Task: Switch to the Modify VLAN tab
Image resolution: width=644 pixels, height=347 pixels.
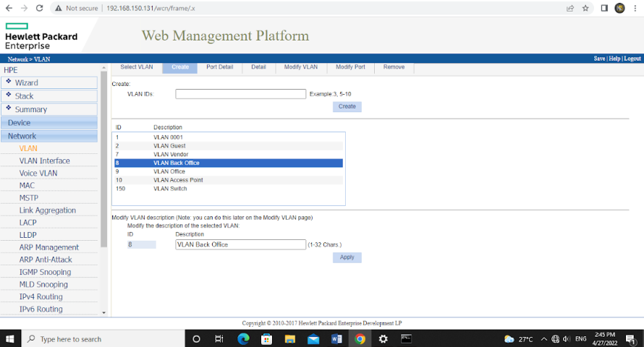Action: pyautogui.click(x=300, y=67)
